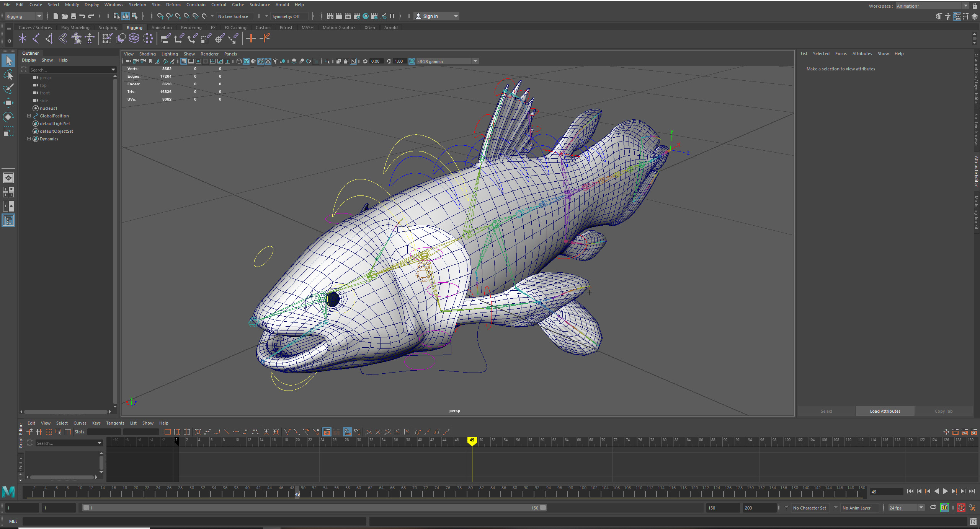Click the Attribute Editor Focus menu

(x=841, y=54)
